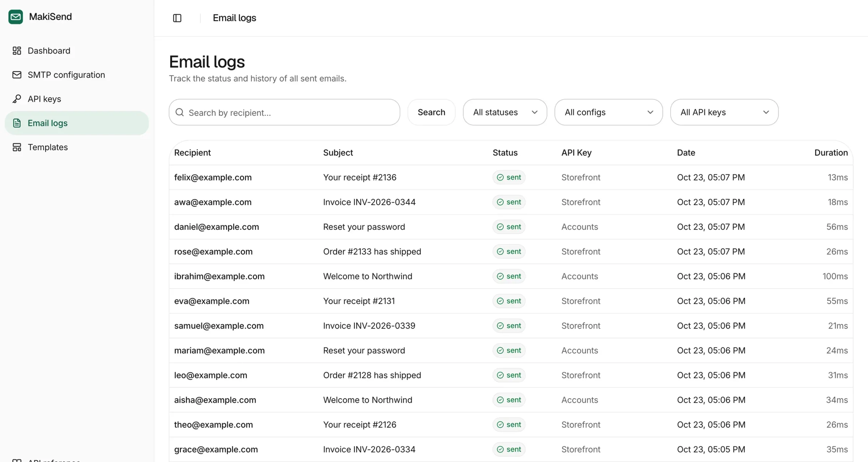Click the SMTP configuration envelope icon
This screenshot has width=868, height=462.
pyautogui.click(x=17, y=75)
